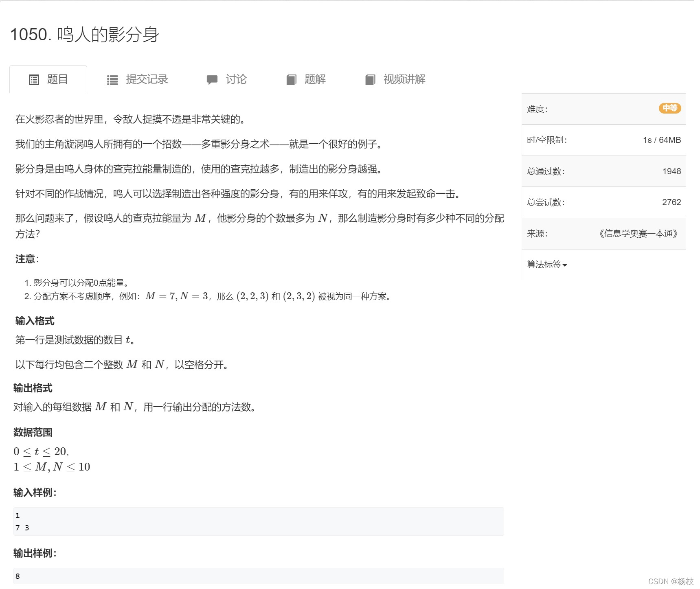Click the 输入样例 heading
The height and width of the screenshot is (589, 700).
35,493
